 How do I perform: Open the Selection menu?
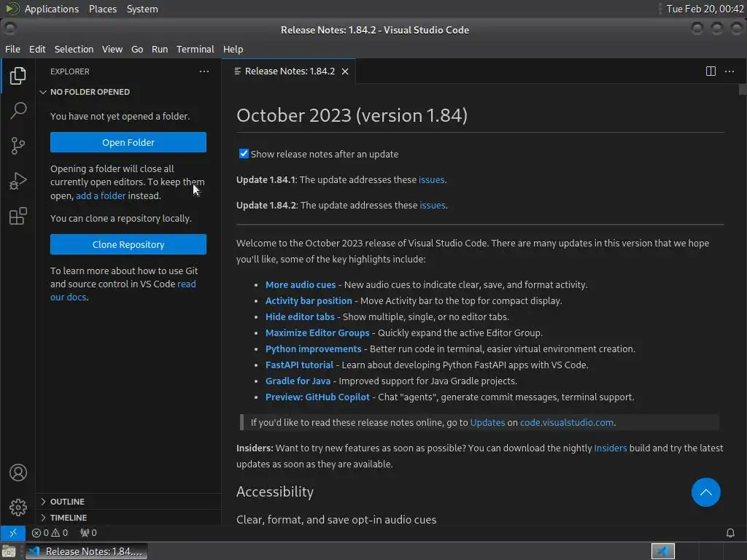tap(74, 49)
